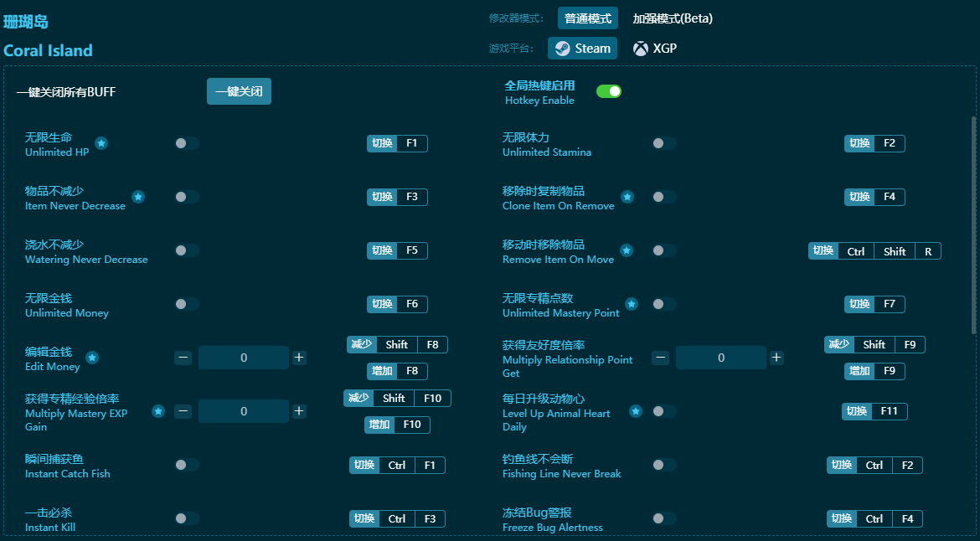The height and width of the screenshot is (541, 980).
Task: Decrease Multiply Relationship Point value with minus
Action: (661, 358)
